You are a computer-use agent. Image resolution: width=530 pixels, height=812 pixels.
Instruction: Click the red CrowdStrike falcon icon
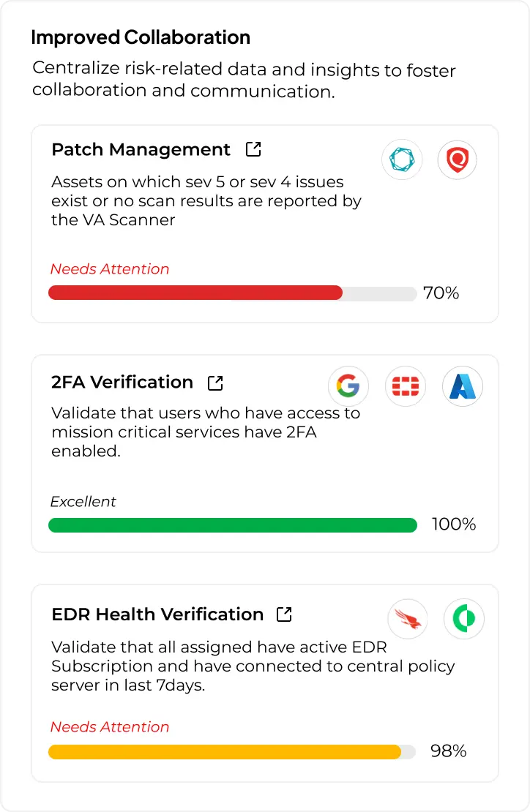pyautogui.click(x=407, y=620)
